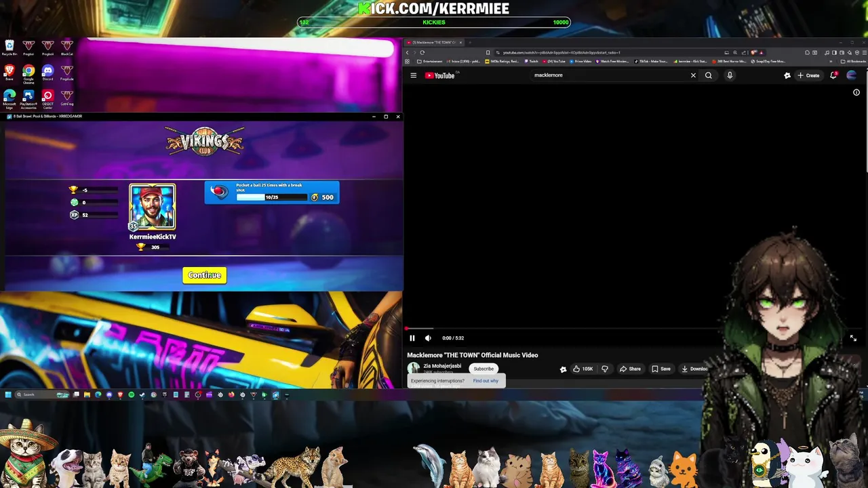
Task: Open the BlackCat desktop shortcut
Action: [x=66, y=48]
